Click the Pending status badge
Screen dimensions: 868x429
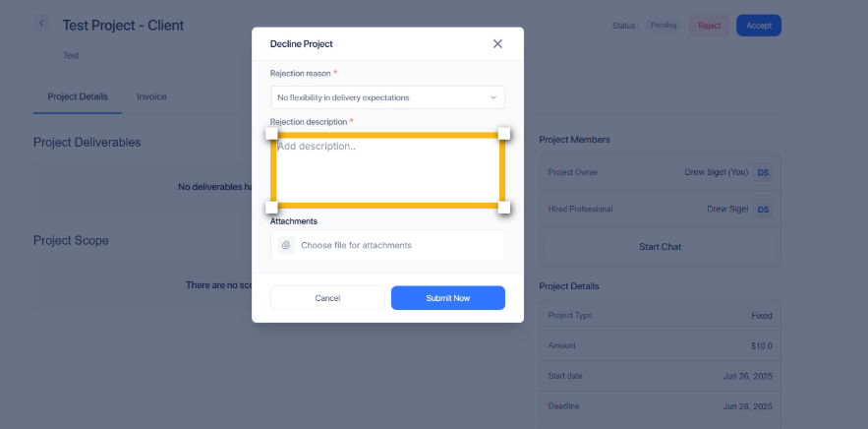664,26
